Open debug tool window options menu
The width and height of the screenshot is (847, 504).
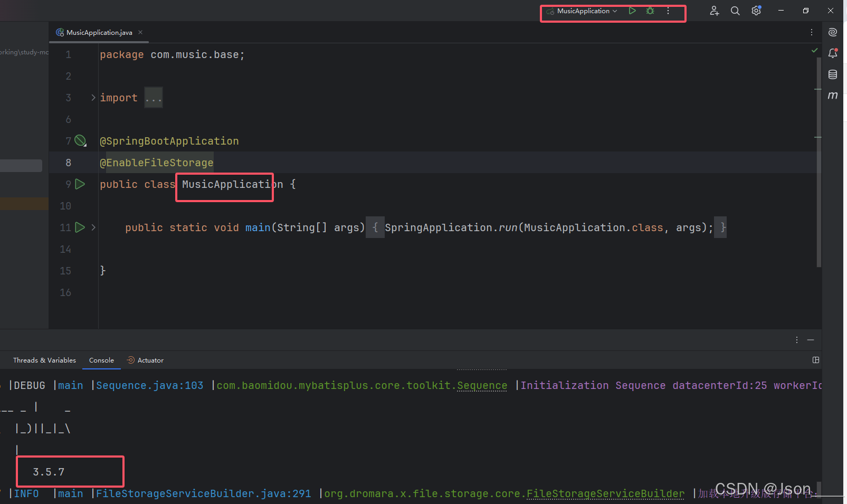797,340
